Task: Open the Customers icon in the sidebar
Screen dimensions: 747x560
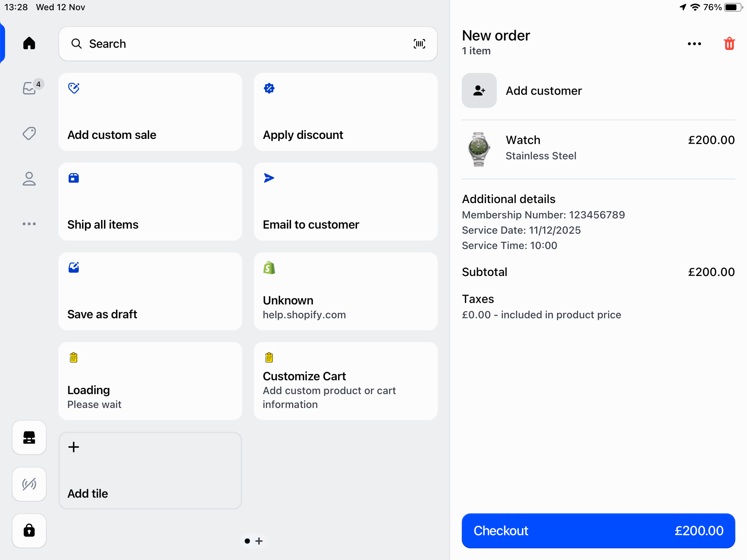Action: (29, 179)
